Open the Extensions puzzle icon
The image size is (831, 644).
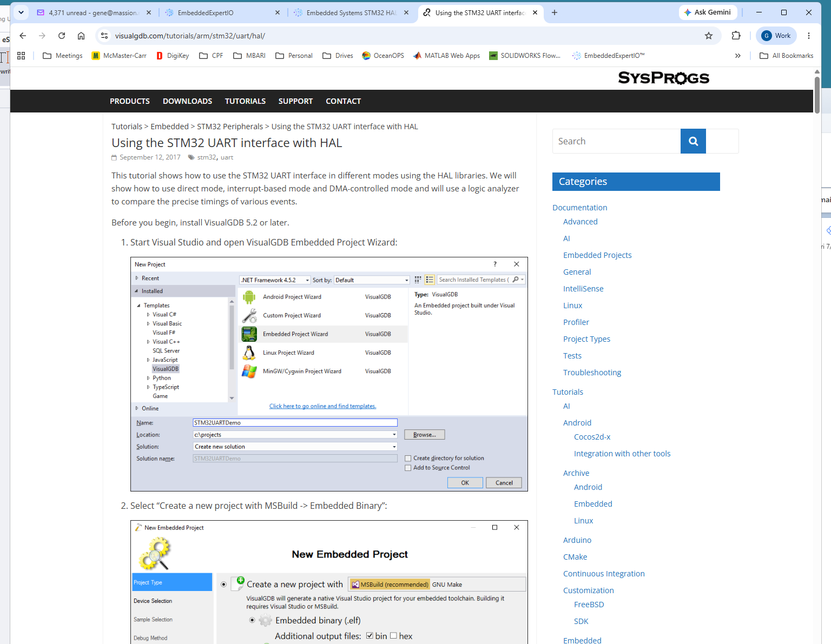click(736, 36)
